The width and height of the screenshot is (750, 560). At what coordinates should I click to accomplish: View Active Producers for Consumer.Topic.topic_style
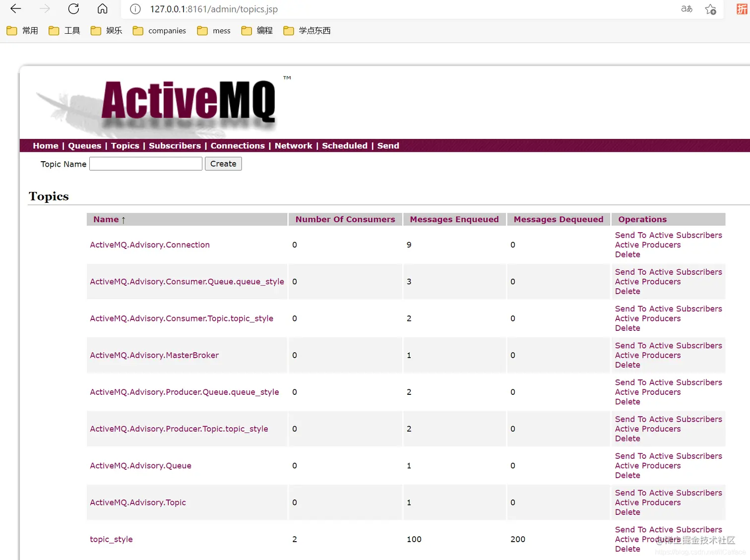tap(648, 318)
